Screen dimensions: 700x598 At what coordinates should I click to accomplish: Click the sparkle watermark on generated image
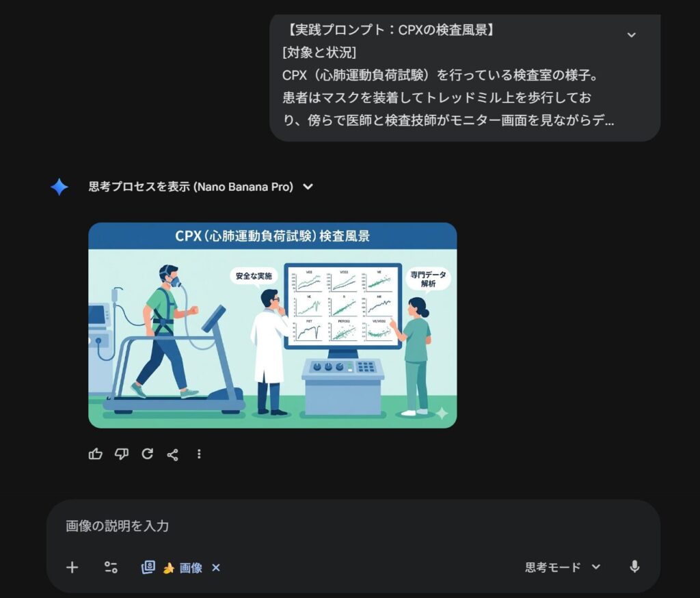pyautogui.click(x=442, y=413)
